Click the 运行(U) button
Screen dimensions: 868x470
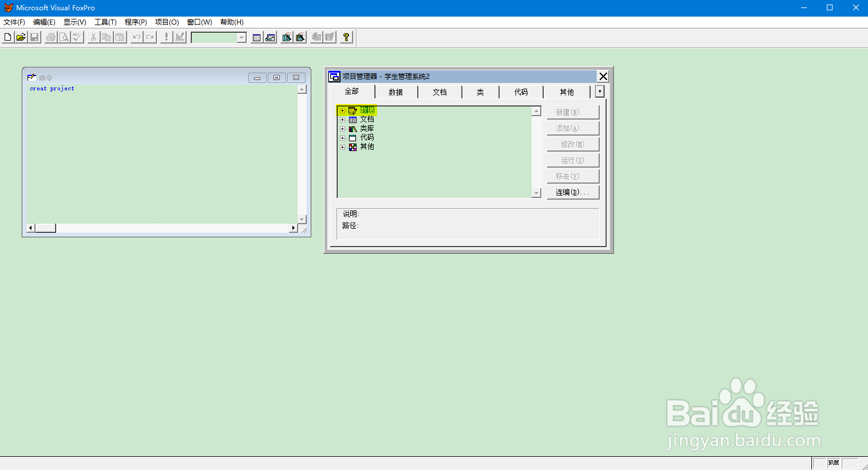[573, 160]
